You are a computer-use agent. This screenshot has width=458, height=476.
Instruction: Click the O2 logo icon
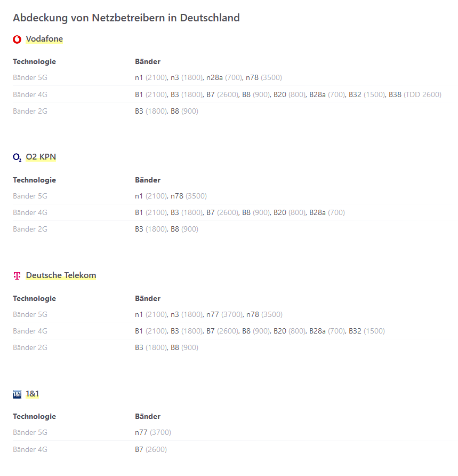(x=17, y=157)
